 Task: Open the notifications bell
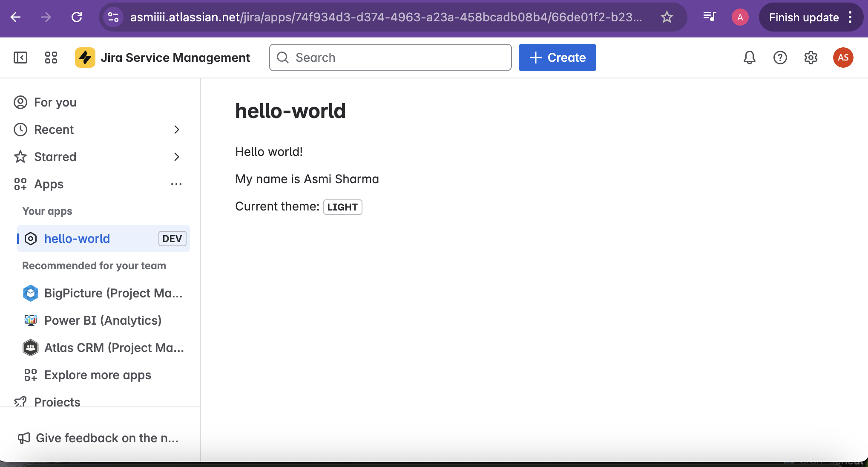coord(749,58)
